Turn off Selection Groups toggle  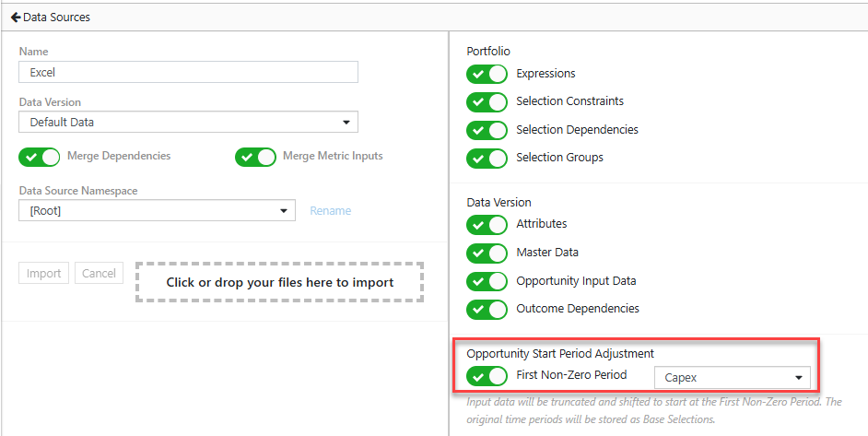(x=487, y=159)
